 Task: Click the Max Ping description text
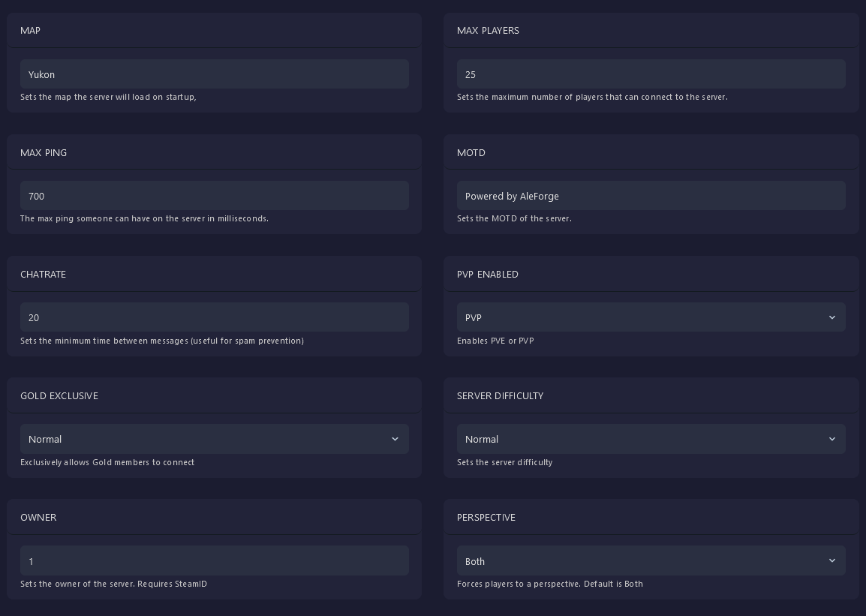click(x=144, y=218)
